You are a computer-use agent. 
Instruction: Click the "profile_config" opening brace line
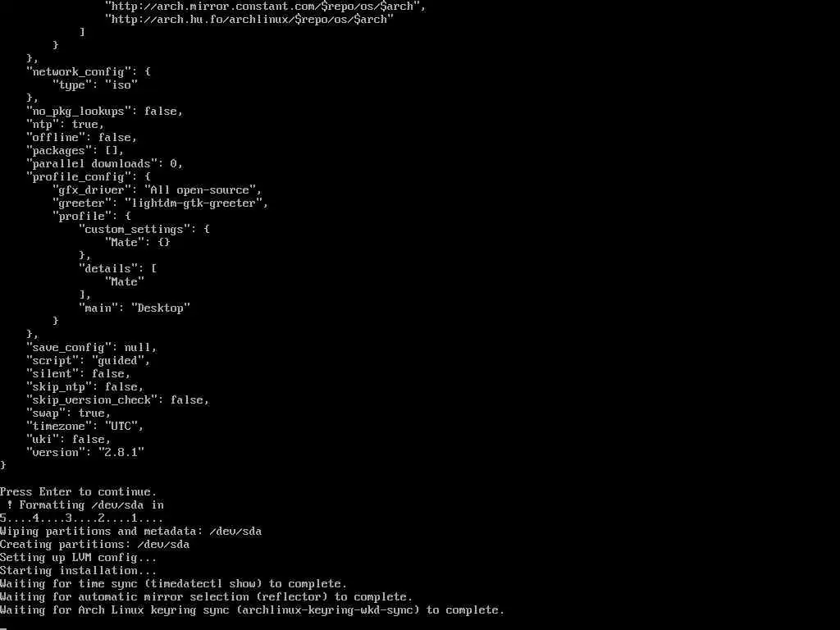pos(89,177)
